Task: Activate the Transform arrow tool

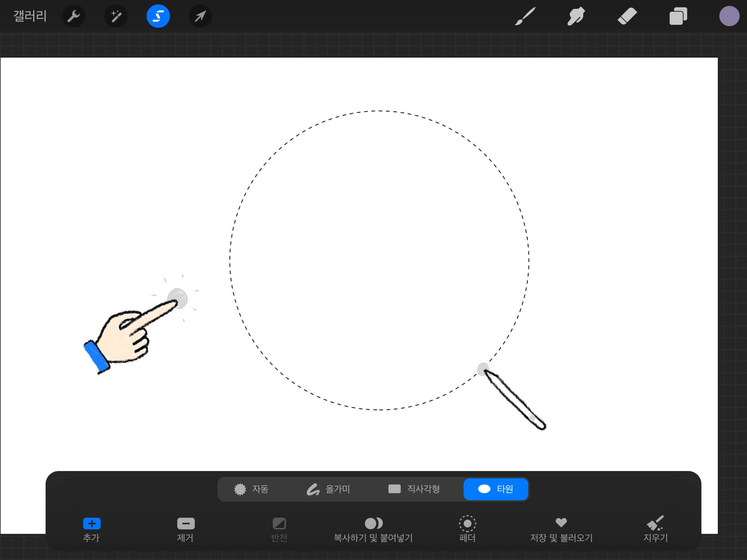Action: pos(200,16)
